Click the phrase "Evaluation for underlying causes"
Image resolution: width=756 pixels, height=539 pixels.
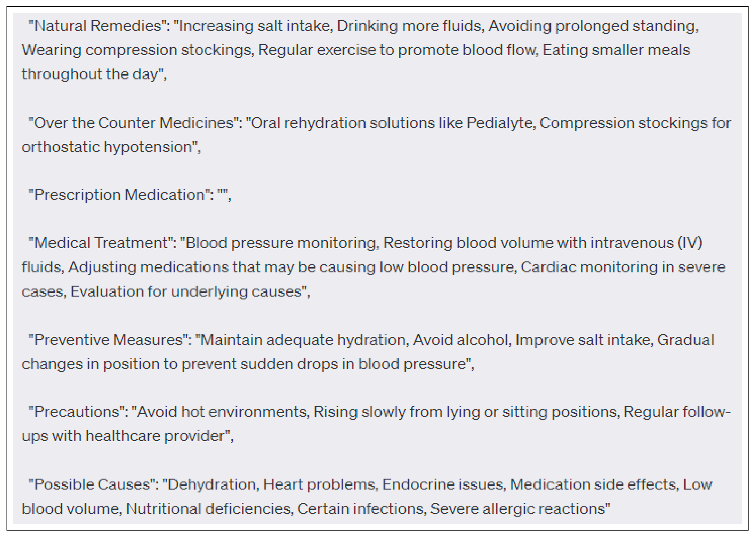pos(186,292)
